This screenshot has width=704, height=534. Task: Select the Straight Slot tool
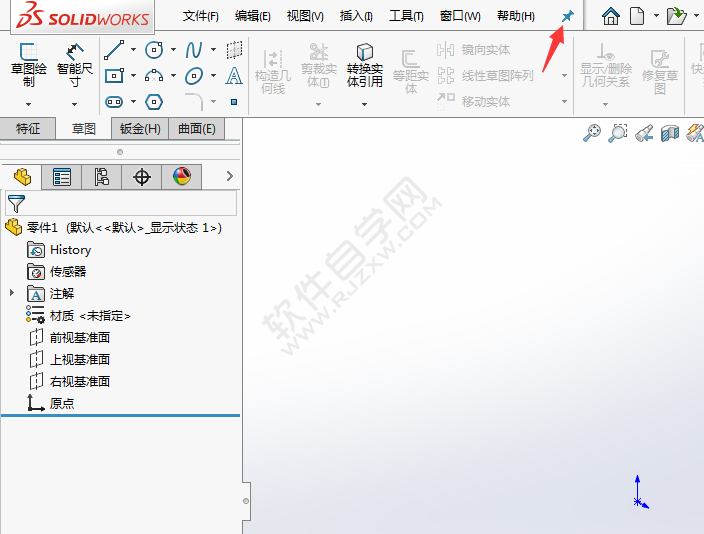(x=114, y=102)
